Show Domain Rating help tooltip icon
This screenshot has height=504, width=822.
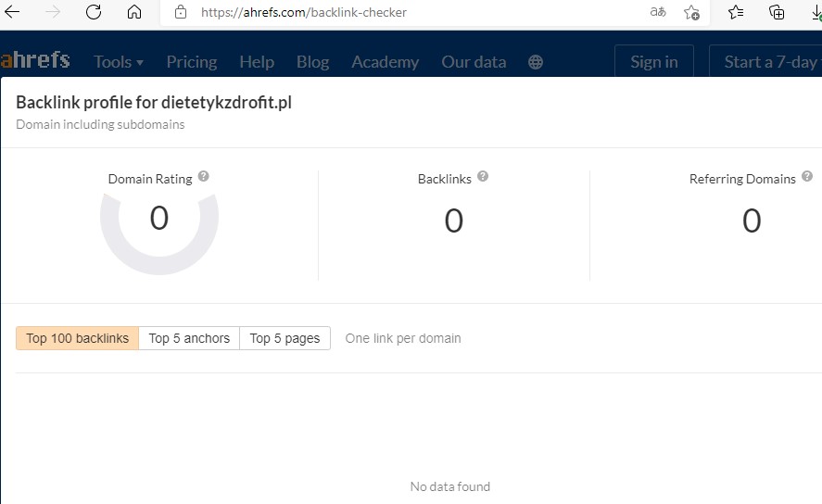click(x=203, y=177)
